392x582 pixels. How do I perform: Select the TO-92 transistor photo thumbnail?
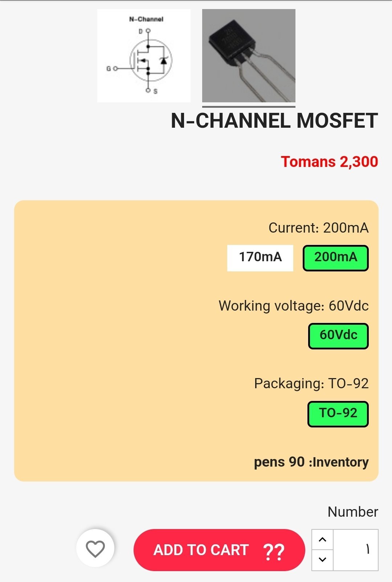[x=249, y=56]
